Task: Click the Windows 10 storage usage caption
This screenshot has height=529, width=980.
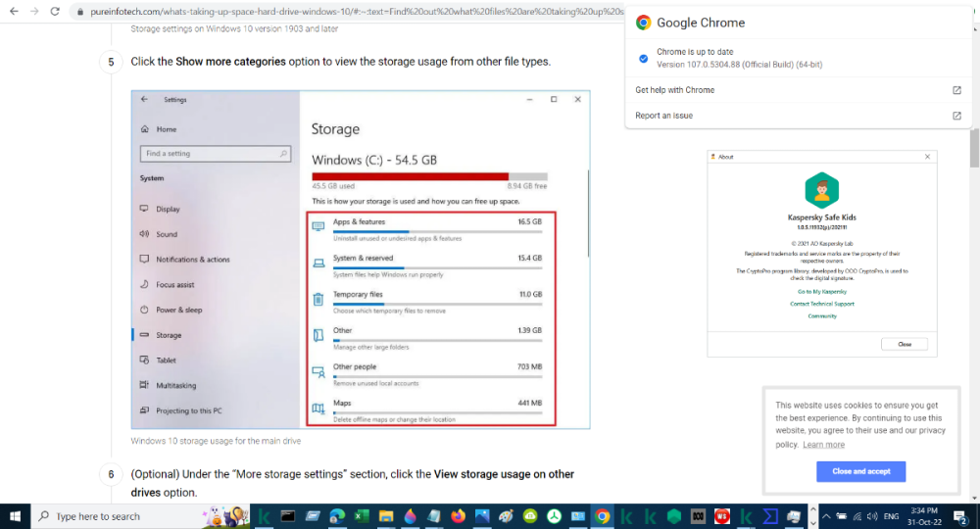Action: (x=216, y=441)
